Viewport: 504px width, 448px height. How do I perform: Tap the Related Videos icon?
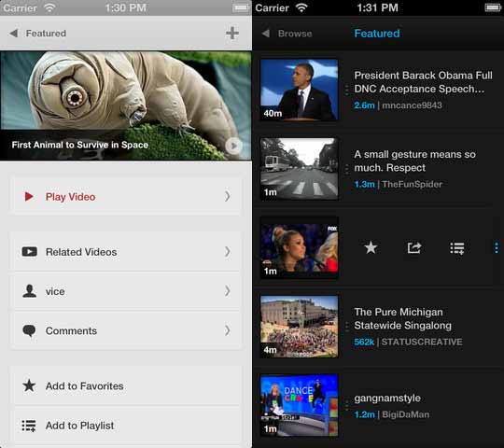30,252
